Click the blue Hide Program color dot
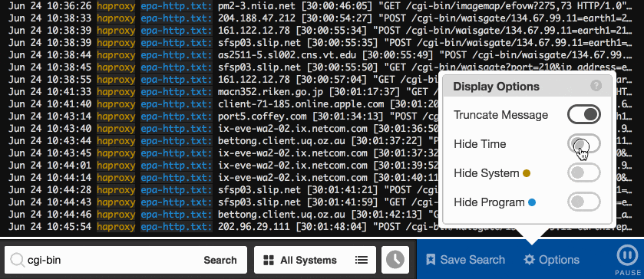This screenshot has height=279, width=644. coord(532,202)
